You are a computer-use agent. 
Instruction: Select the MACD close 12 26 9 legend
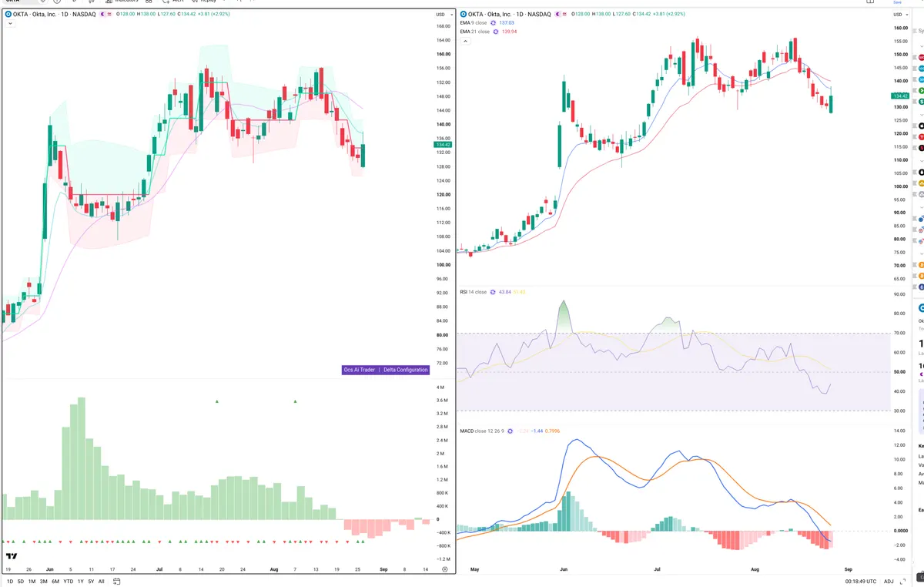coord(482,431)
